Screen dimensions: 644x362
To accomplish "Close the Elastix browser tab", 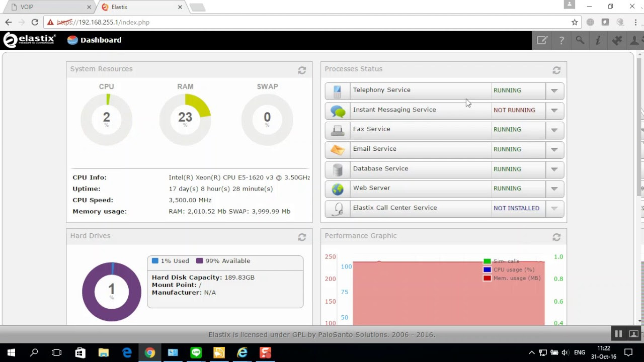I will coord(180,7).
